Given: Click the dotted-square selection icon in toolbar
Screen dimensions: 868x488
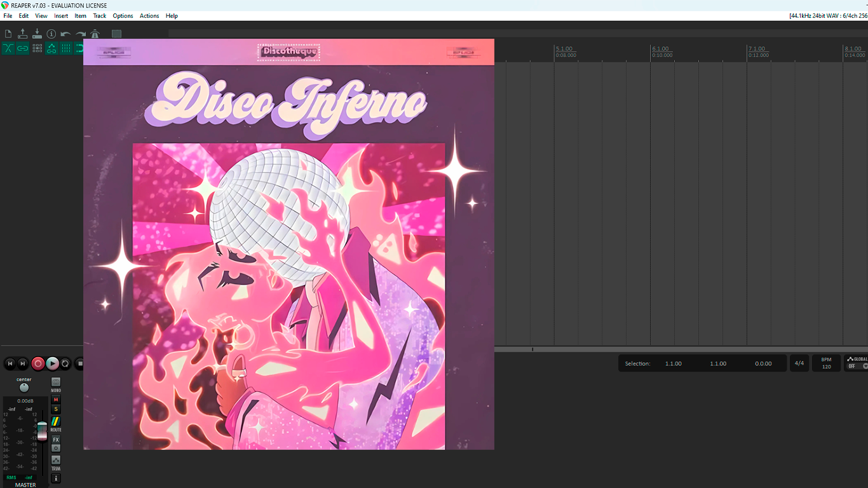Looking at the screenshot, I should 116,34.
